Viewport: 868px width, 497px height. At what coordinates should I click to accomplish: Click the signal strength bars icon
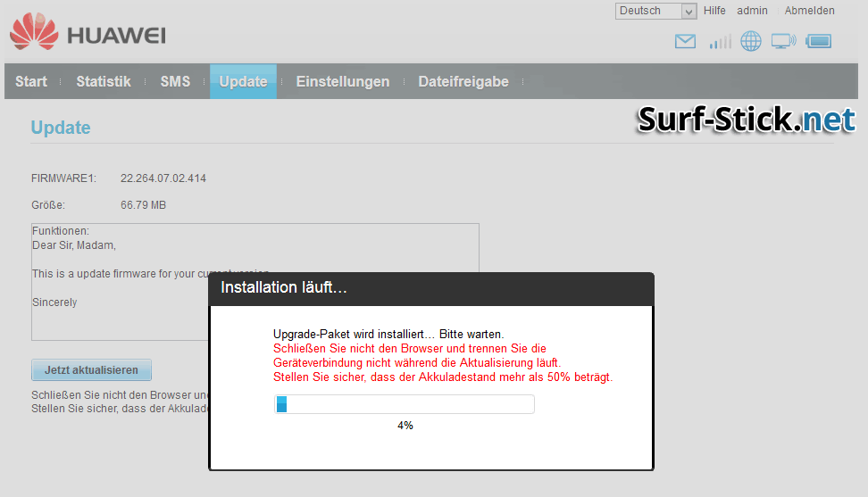click(720, 41)
